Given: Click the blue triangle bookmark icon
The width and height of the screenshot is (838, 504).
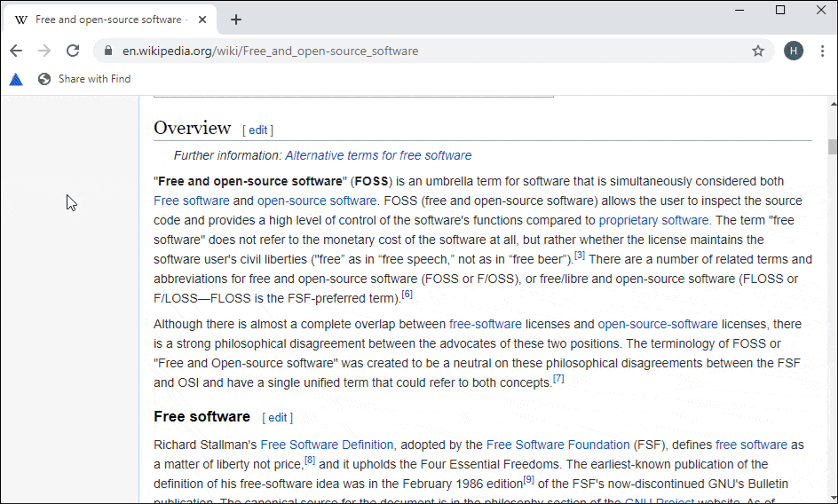Looking at the screenshot, I should click(16, 80).
